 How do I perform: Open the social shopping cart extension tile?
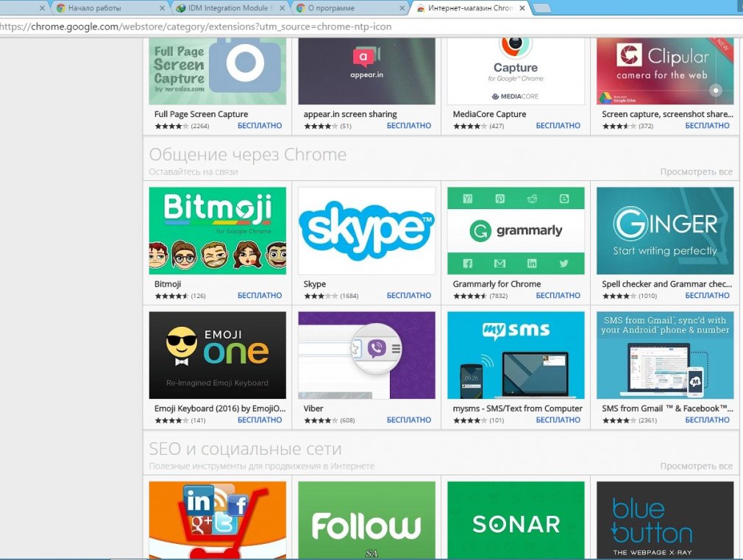coord(218,520)
